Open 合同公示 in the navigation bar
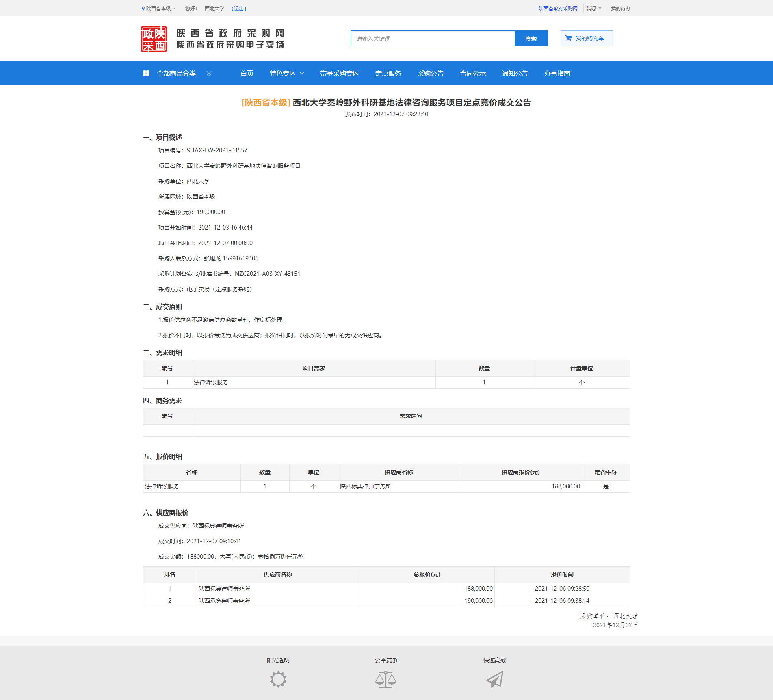This screenshot has height=700, width=773. [472, 74]
